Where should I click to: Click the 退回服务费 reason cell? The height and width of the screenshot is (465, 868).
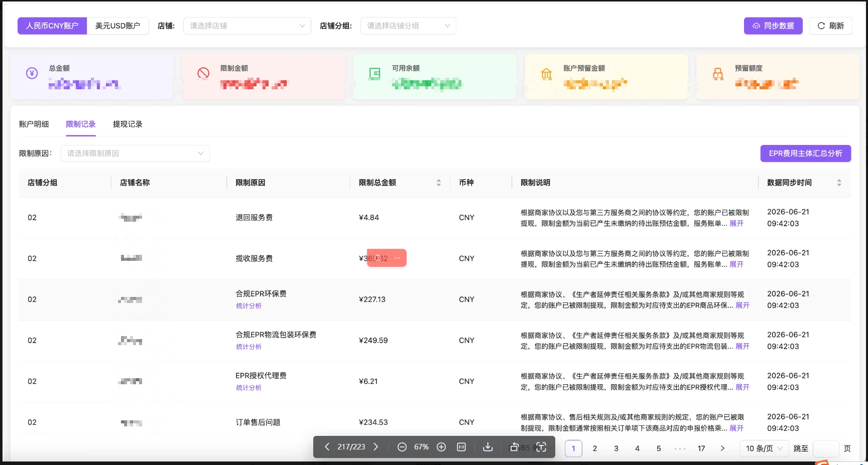coord(254,218)
